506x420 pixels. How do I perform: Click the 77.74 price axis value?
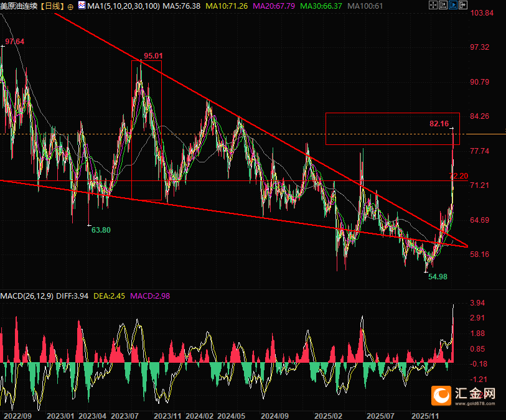pos(479,151)
